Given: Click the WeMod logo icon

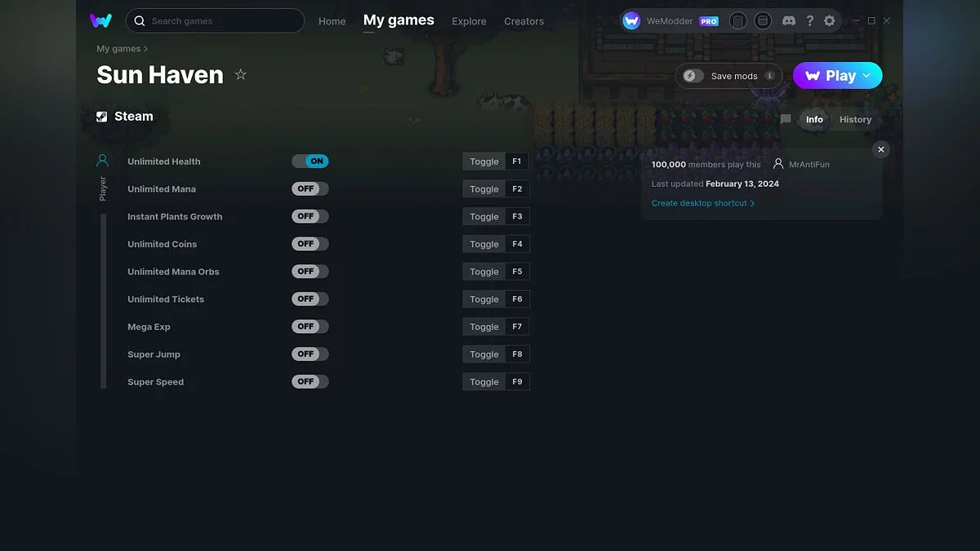Looking at the screenshot, I should [x=100, y=20].
